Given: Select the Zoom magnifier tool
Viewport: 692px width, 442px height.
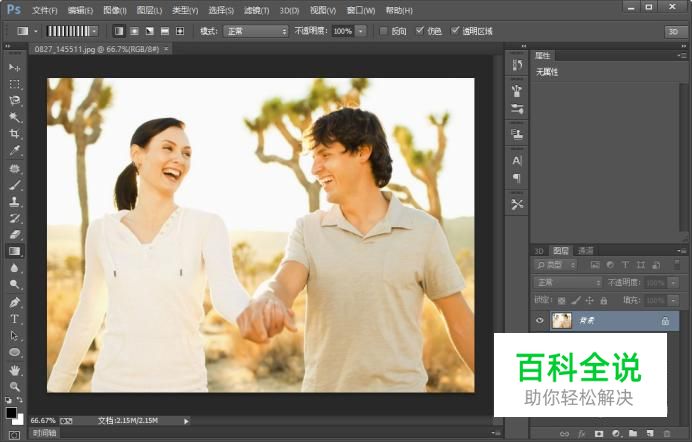Looking at the screenshot, I should [x=15, y=385].
